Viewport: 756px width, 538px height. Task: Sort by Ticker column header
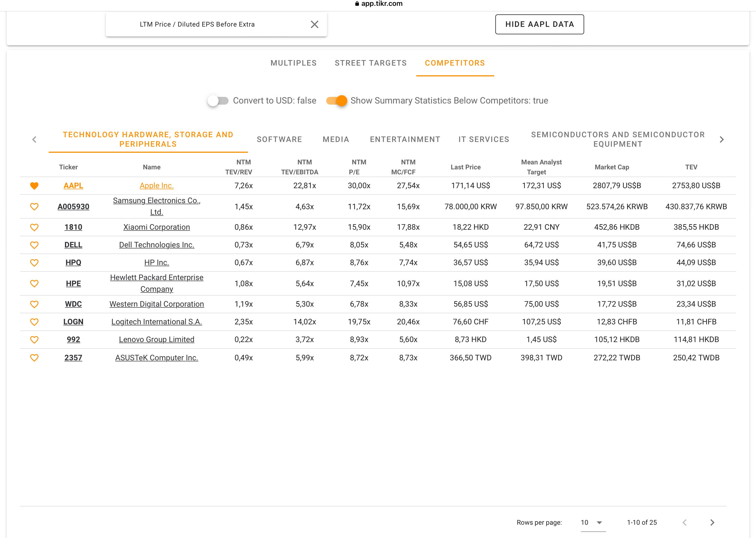point(68,167)
